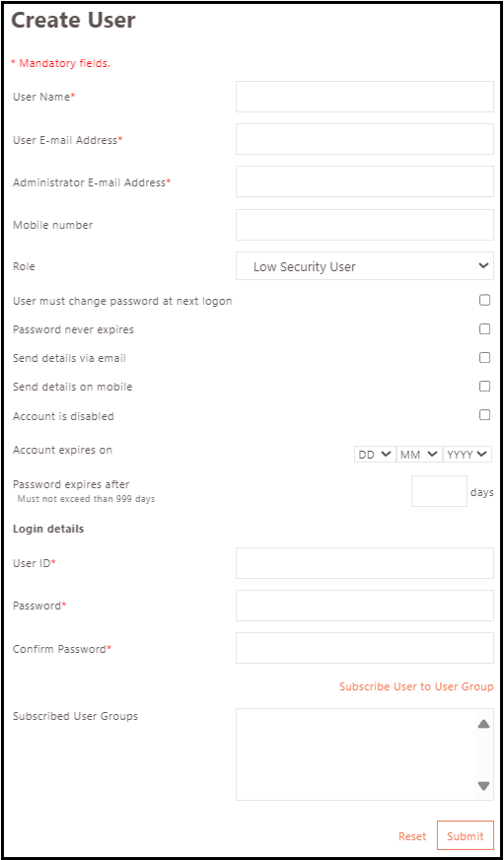Viewport: 504px width, 860px height.
Task: Click the User E-mail Address field
Action: (x=365, y=139)
